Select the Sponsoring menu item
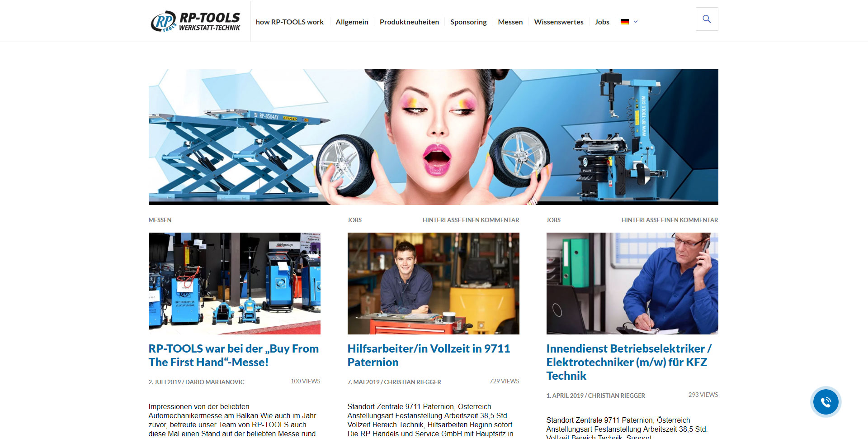 coord(468,22)
